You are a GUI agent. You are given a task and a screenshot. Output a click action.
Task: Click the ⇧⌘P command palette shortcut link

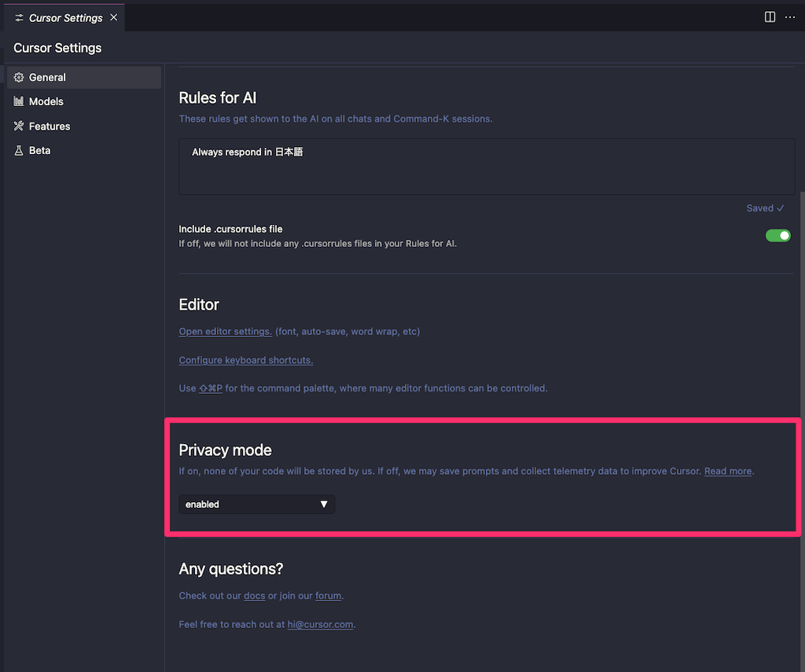click(211, 388)
